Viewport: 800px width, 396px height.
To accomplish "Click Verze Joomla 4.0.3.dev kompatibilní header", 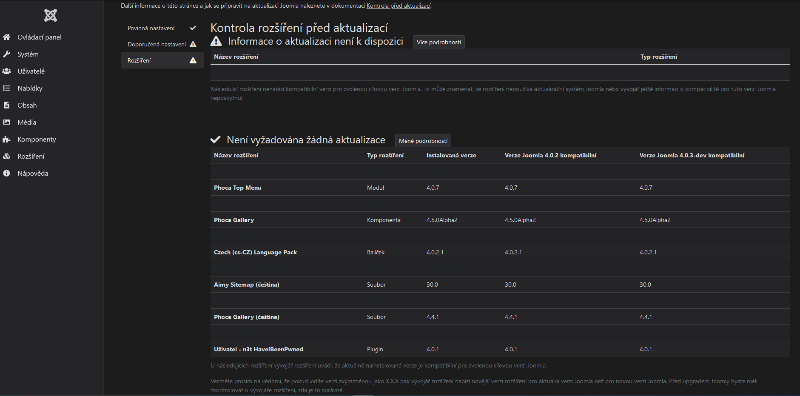I will coord(691,155).
